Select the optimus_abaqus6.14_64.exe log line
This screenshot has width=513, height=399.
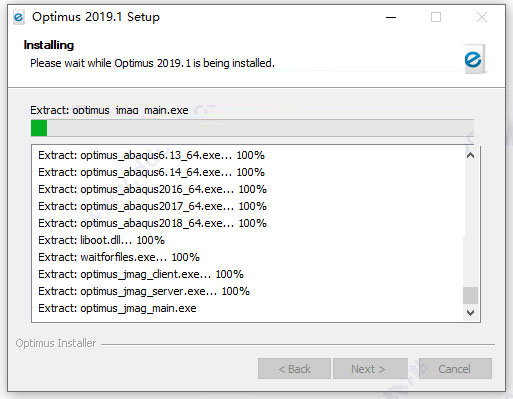point(151,172)
